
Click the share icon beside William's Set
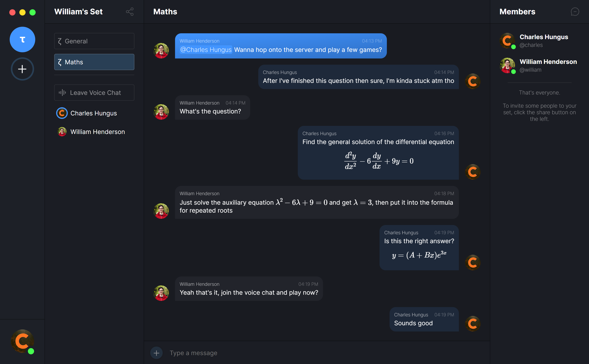130,12
